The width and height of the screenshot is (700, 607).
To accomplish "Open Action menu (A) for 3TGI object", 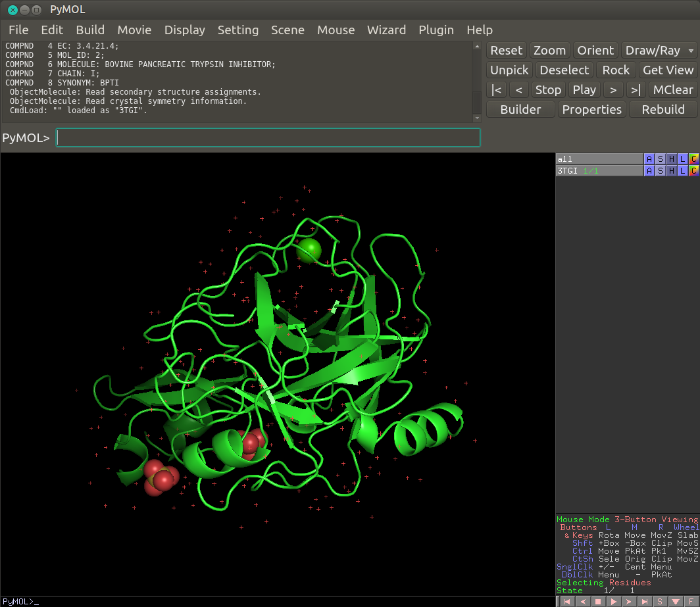I will [649, 170].
